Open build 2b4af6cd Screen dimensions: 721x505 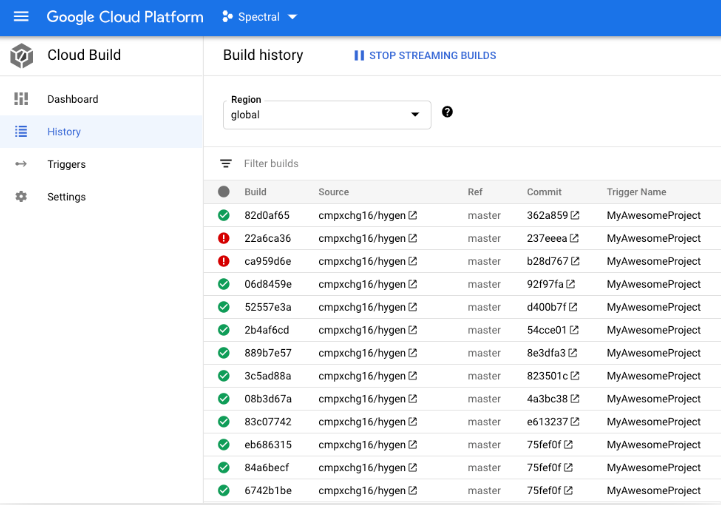(x=267, y=330)
